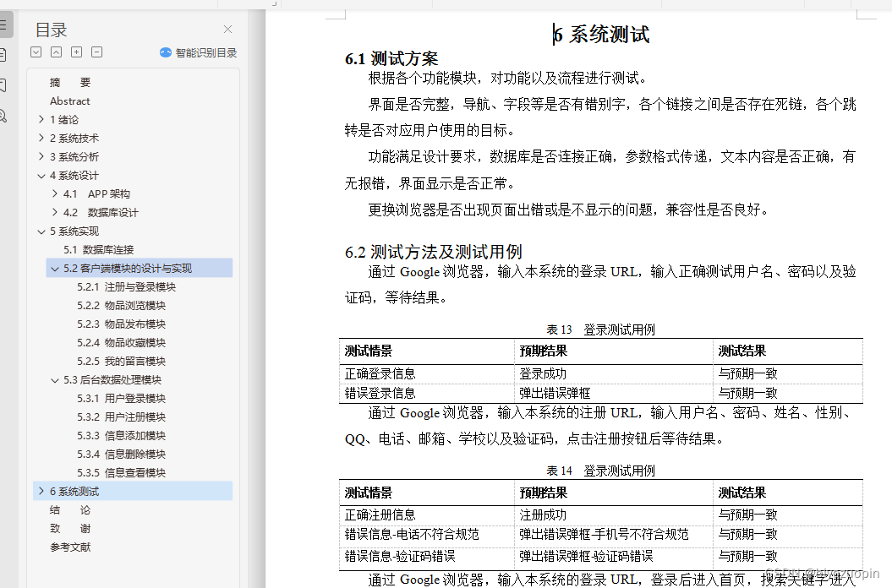892x588 pixels.
Task: Click the minus icon in 目录 toolbar
Action: (97, 52)
